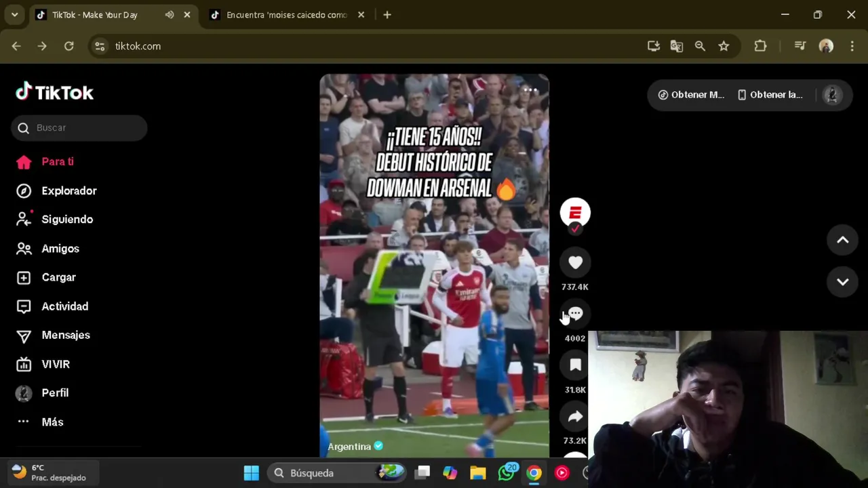Go back in browser history
868x488 pixels.
(16, 46)
